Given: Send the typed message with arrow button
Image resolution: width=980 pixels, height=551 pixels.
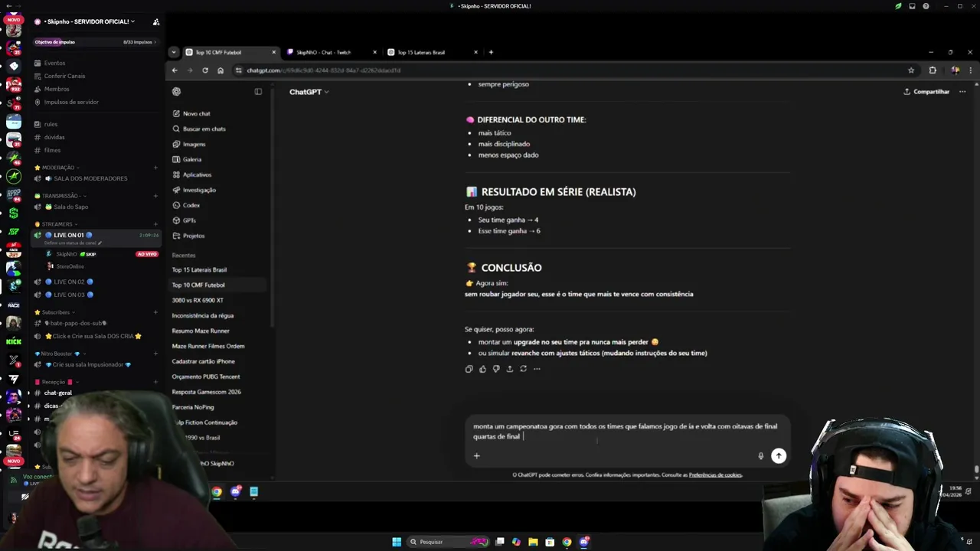Looking at the screenshot, I should point(778,456).
